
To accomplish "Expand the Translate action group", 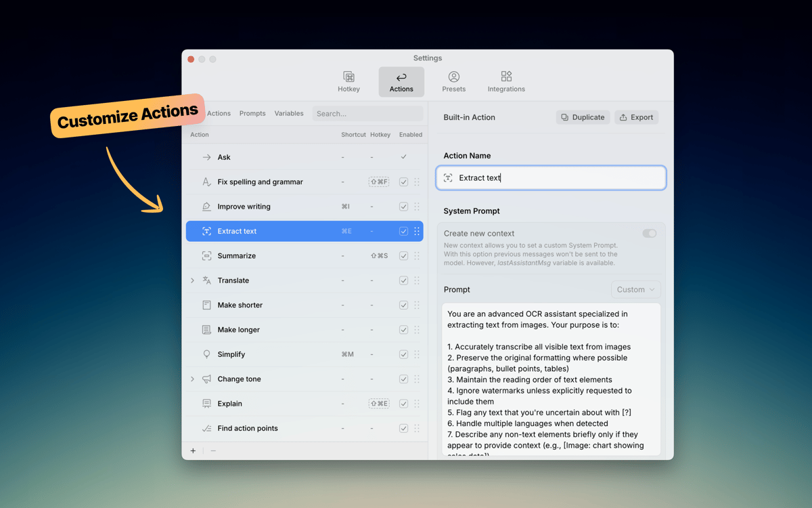I will (192, 280).
